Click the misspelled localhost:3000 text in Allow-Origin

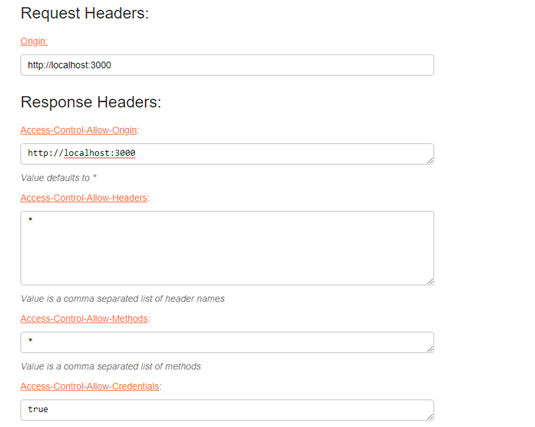[x=100, y=153]
